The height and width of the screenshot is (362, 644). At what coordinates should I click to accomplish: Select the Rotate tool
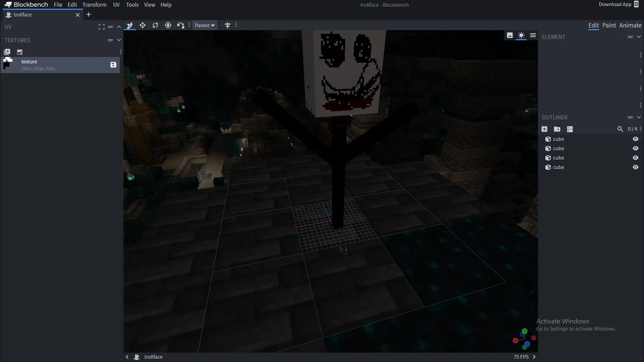coord(155,25)
